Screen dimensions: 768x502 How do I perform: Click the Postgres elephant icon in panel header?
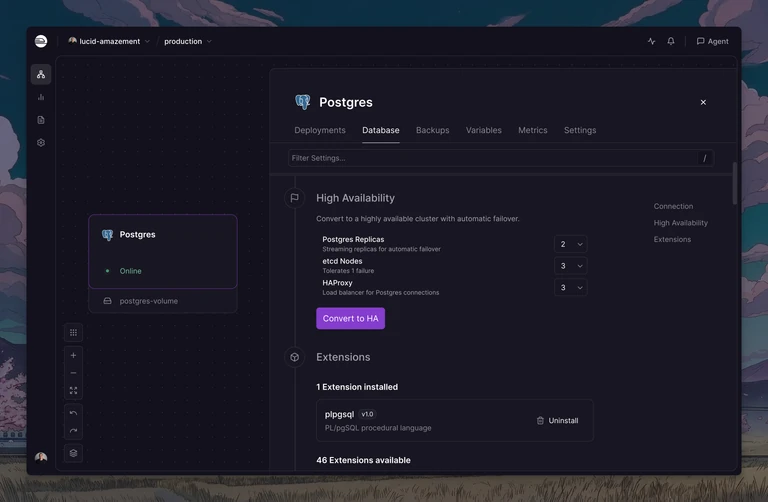click(x=303, y=102)
